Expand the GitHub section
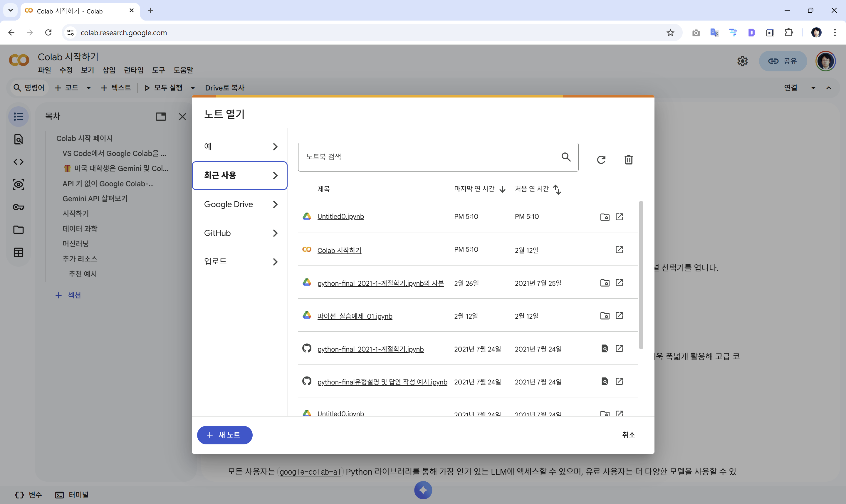The image size is (846, 504). click(240, 233)
